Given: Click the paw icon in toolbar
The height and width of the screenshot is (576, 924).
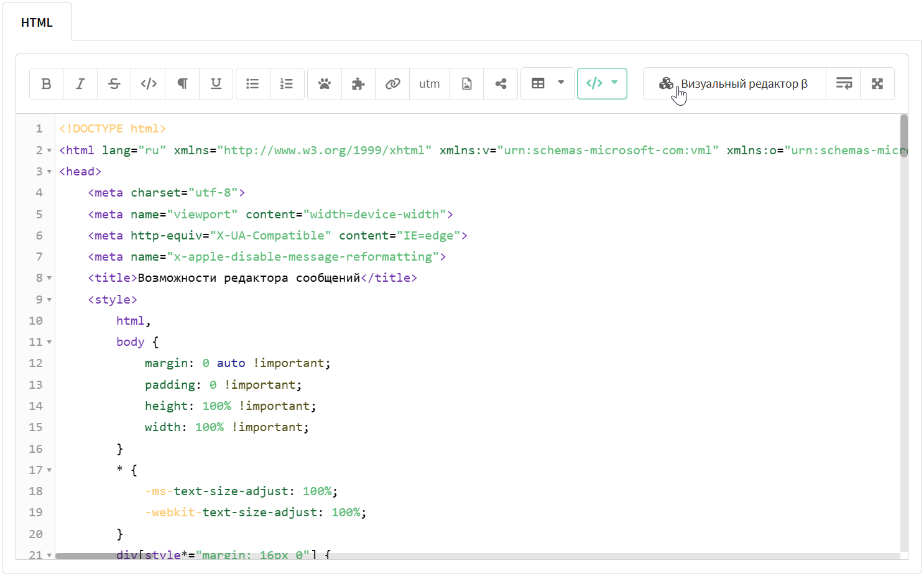Looking at the screenshot, I should pos(325,84).
